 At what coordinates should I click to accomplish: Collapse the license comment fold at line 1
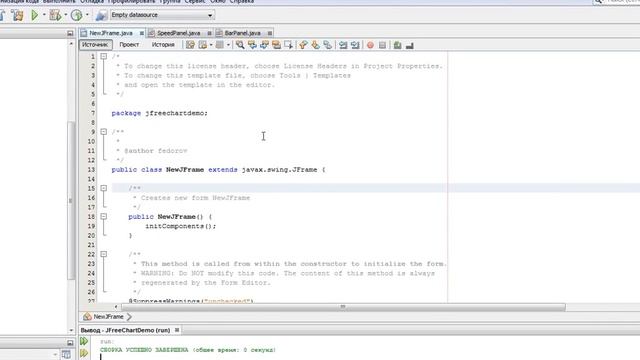[104, 56]
